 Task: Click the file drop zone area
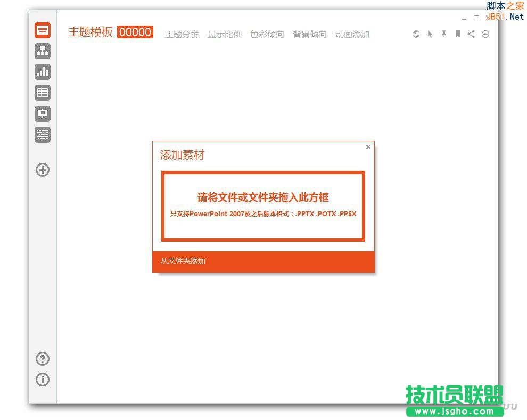coord(263,205)
